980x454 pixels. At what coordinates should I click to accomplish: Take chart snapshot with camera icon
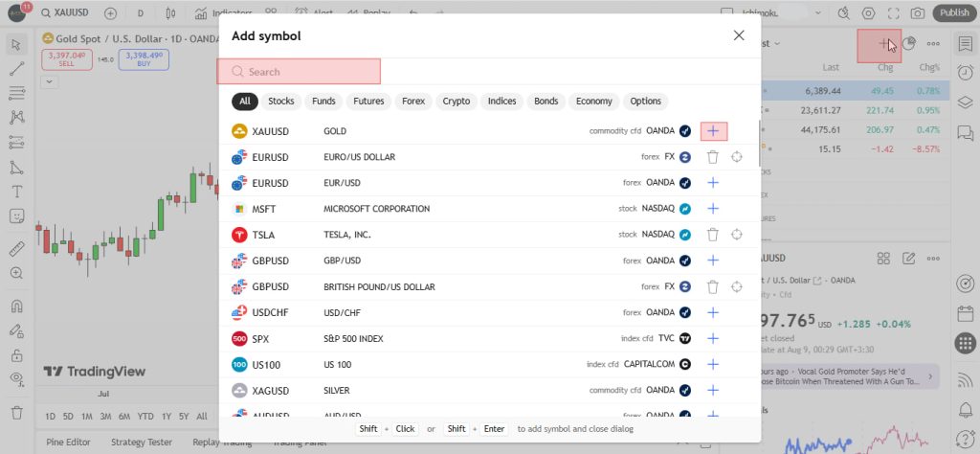click(918, 13)
